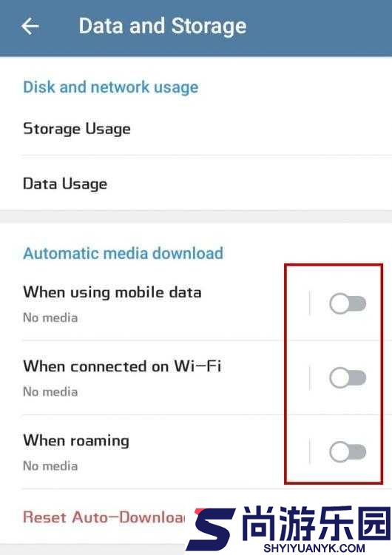Click the divider beside mobile data toggle
392x555 pixels.
coord(310,303)
